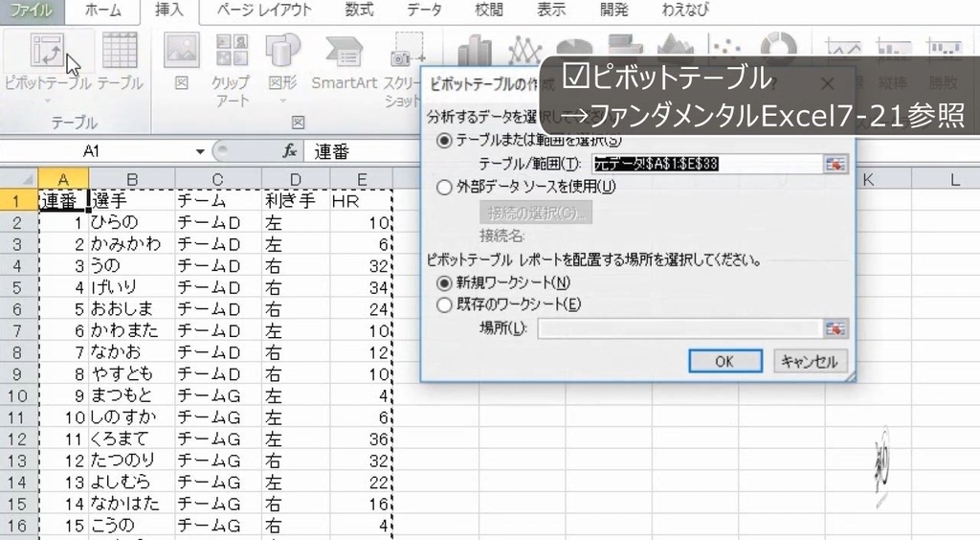This screenshot has height=540, width=980.
Task: Open the 図 group dialog launcher
Action: tap(299, 123)
